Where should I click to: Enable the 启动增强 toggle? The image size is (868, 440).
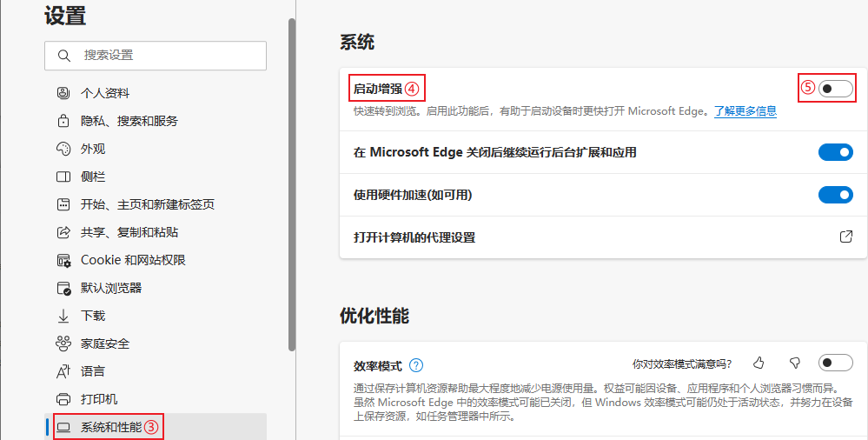pos(835,88)
